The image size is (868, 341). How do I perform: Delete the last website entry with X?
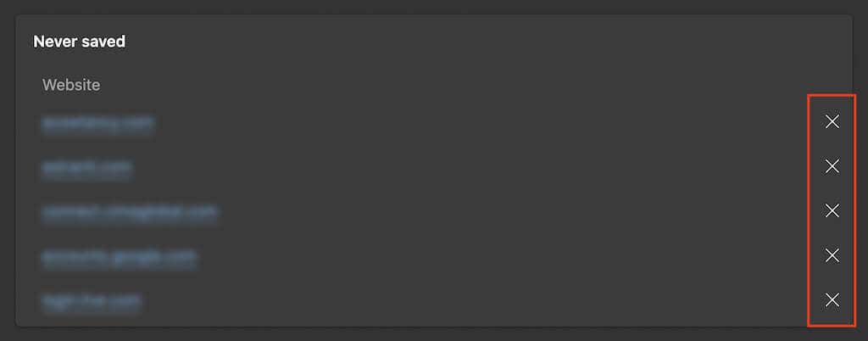pyautogui.click(x=832, y=300)
